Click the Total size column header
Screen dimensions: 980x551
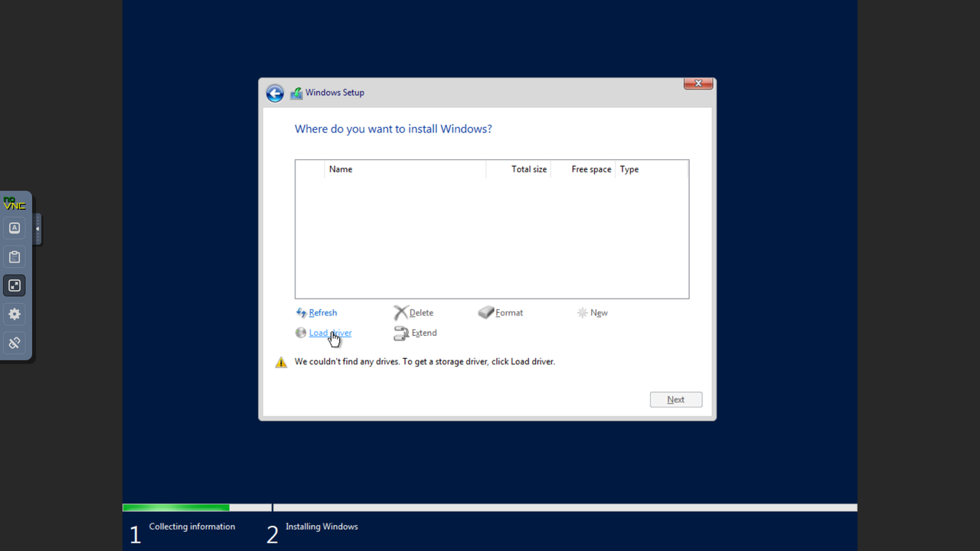518,169
